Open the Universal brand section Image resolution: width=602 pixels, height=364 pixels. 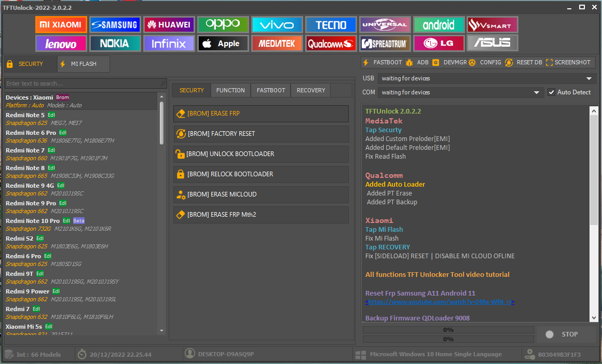[x=385, y=25]
